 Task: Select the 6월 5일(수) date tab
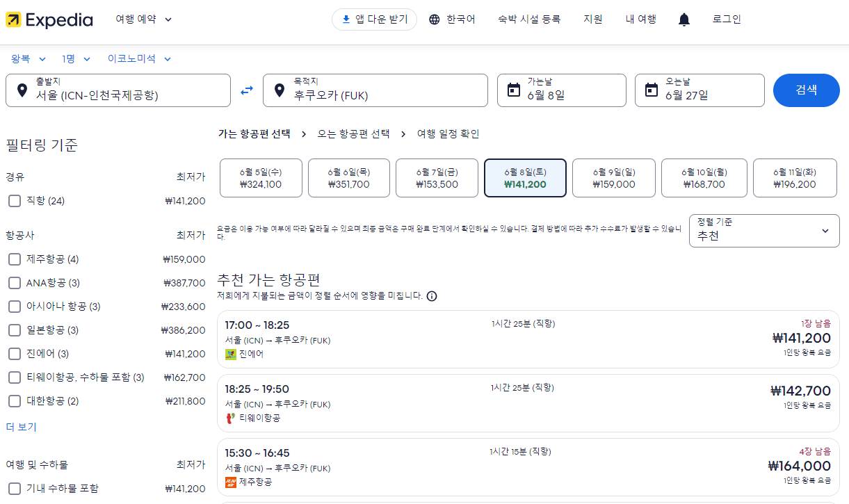pos(261,178)
